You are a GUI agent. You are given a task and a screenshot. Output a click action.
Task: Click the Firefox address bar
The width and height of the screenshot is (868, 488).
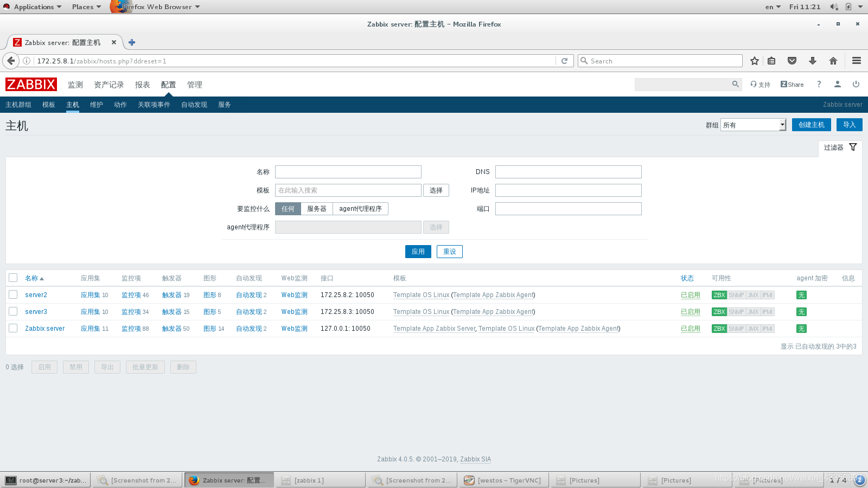point(296,61)
